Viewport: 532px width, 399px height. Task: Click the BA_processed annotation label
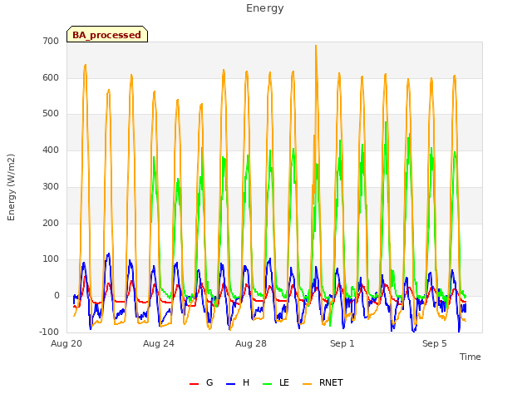pyautogui.click(x=107, y=34)
